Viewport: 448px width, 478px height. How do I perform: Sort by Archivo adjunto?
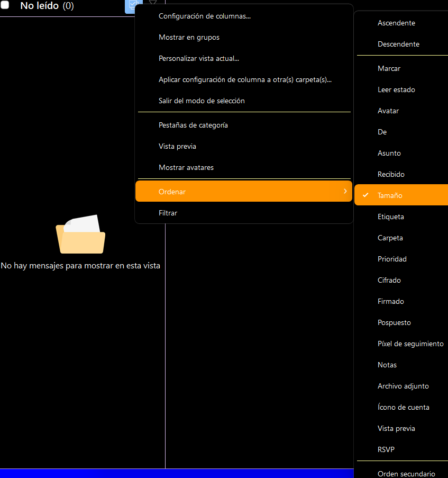403,386
